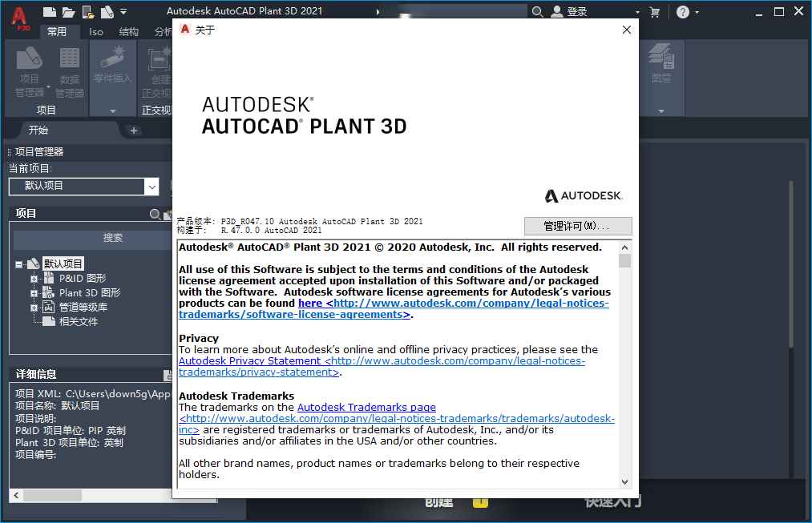Open the Autodesk Trademarks page link
The height and width of the screenshot is (523, 812).
point(366,407)
